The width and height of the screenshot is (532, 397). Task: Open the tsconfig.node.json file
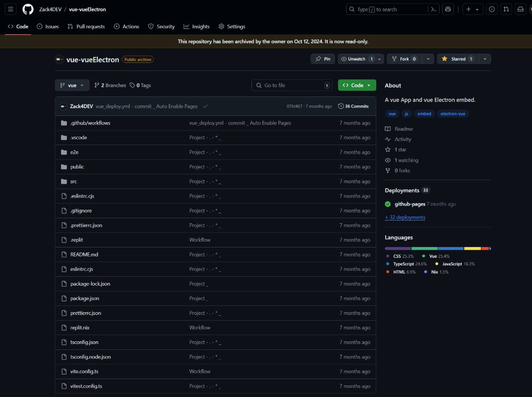tap(91, 357)
